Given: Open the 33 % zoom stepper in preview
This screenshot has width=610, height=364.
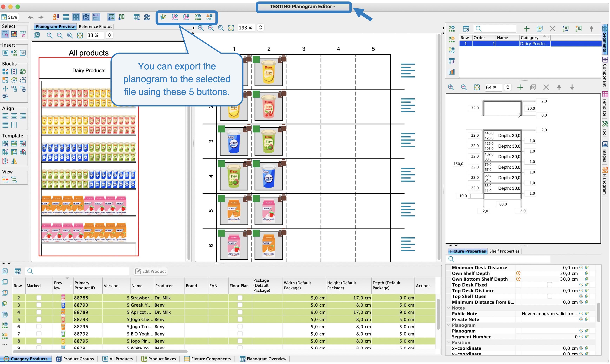Looking at the screenshot, I should point(109,35).
